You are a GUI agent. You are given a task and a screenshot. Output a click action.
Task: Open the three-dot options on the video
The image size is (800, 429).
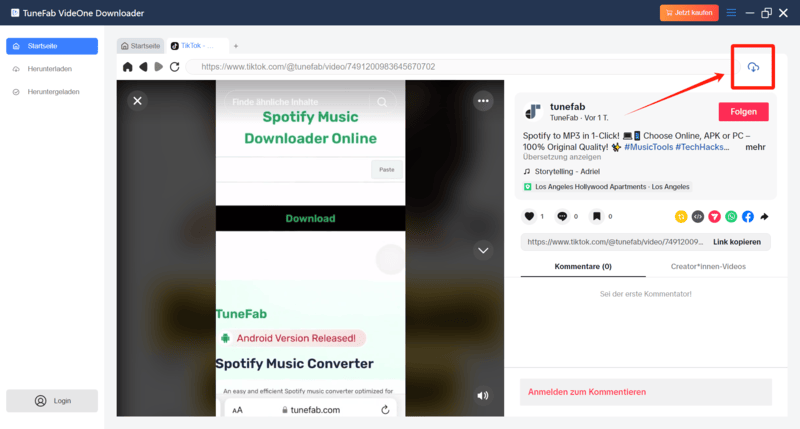pyautogui.click(x=483, y=101)
